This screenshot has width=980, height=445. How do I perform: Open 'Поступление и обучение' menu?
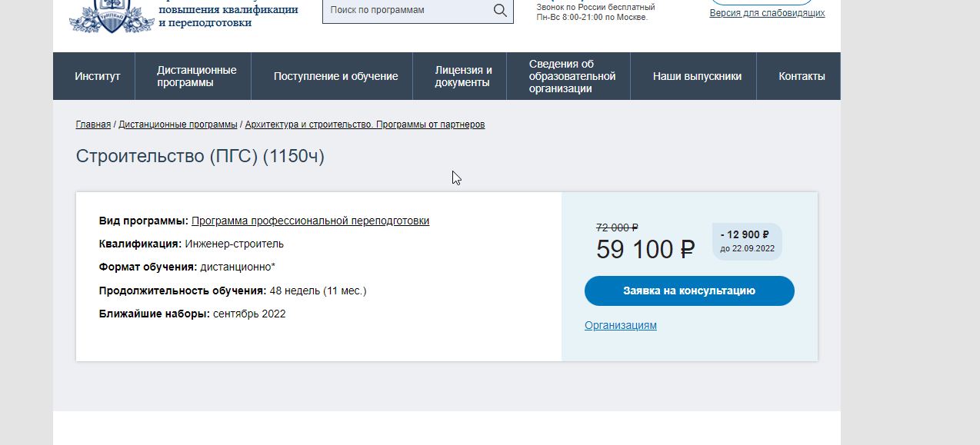(x=335, y=76)
